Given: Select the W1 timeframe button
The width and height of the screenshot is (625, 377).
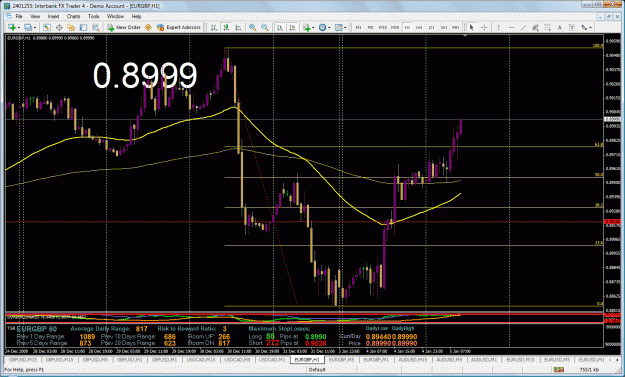Looking at the screenshot, I should pyautogui.click(x=444, y=27).
